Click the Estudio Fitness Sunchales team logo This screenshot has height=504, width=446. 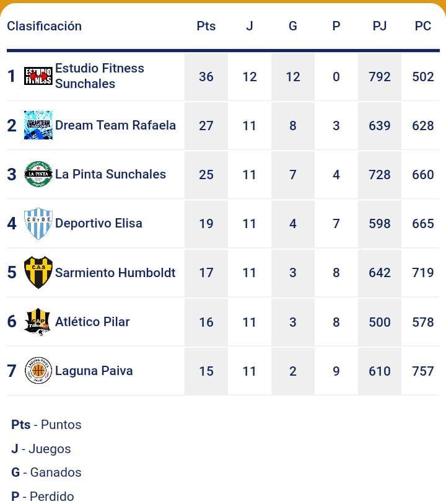tap(38, 76)
